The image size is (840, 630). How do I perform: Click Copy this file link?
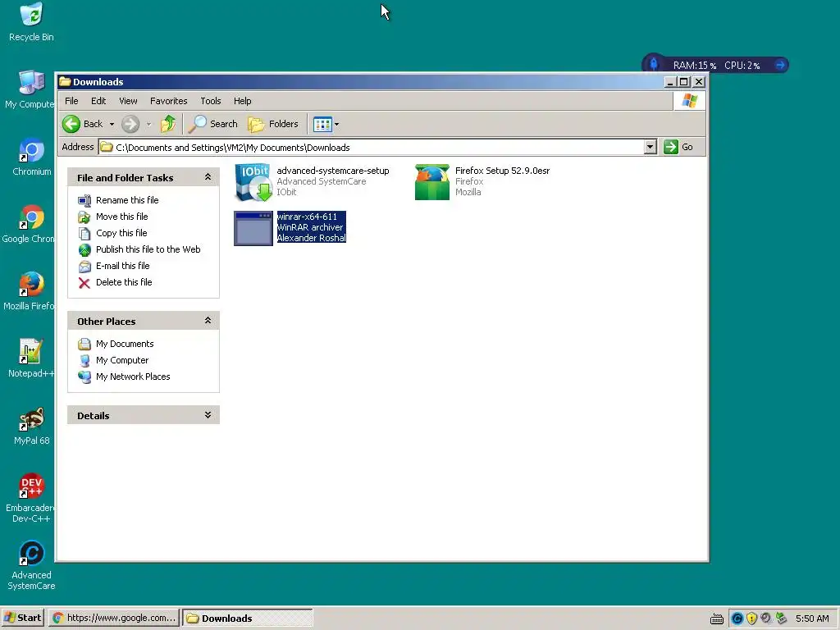click(121, 233)
